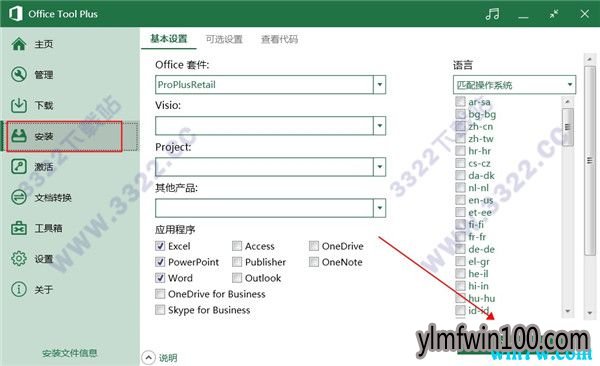
Task: Tick the en-us language checkbox
Action: pyautogui.click(x=460, y=200)
